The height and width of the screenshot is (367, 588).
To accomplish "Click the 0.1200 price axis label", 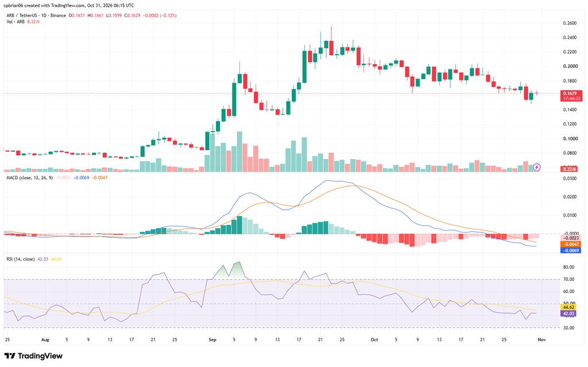I will 570,124.
